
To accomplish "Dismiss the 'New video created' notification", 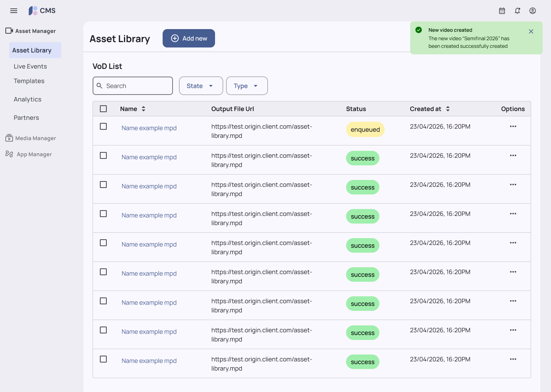I will pos(531,31).
